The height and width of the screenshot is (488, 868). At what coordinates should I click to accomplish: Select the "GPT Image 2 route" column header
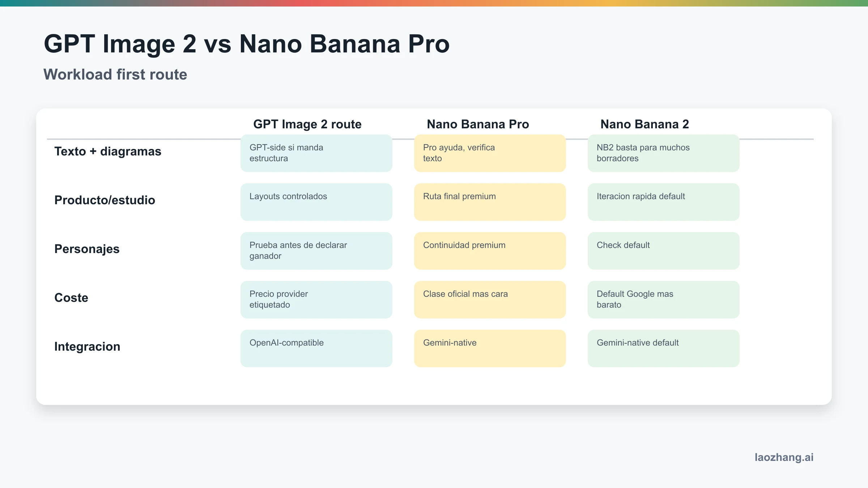tap(307, 124)
